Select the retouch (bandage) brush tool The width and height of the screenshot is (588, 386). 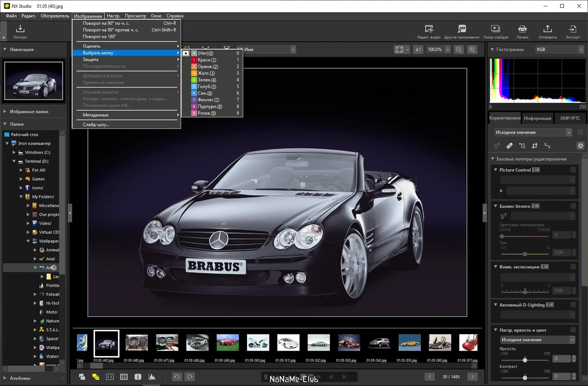[510, 145]
